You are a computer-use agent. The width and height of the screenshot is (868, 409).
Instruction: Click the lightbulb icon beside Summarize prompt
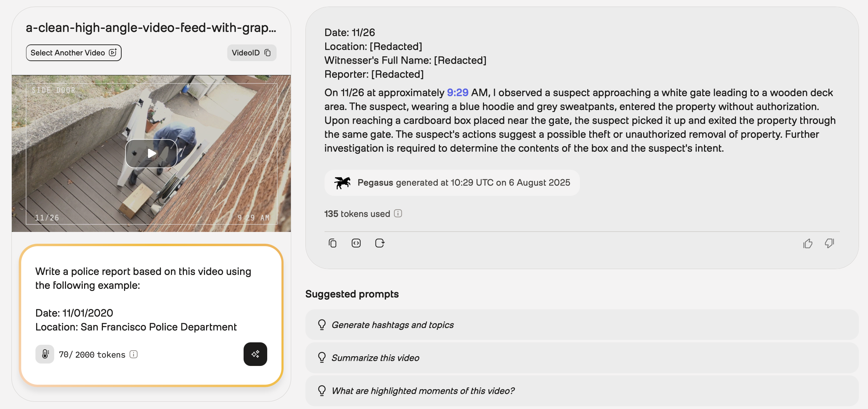coord(322,358)
